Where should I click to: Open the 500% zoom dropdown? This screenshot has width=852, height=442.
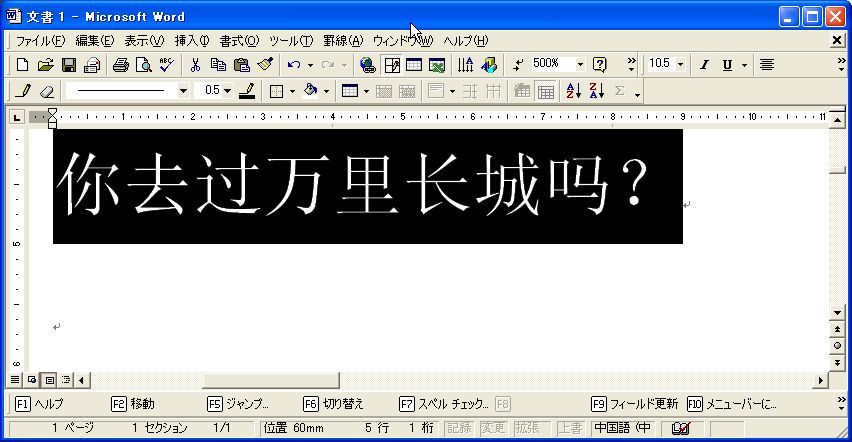[580, 64]
